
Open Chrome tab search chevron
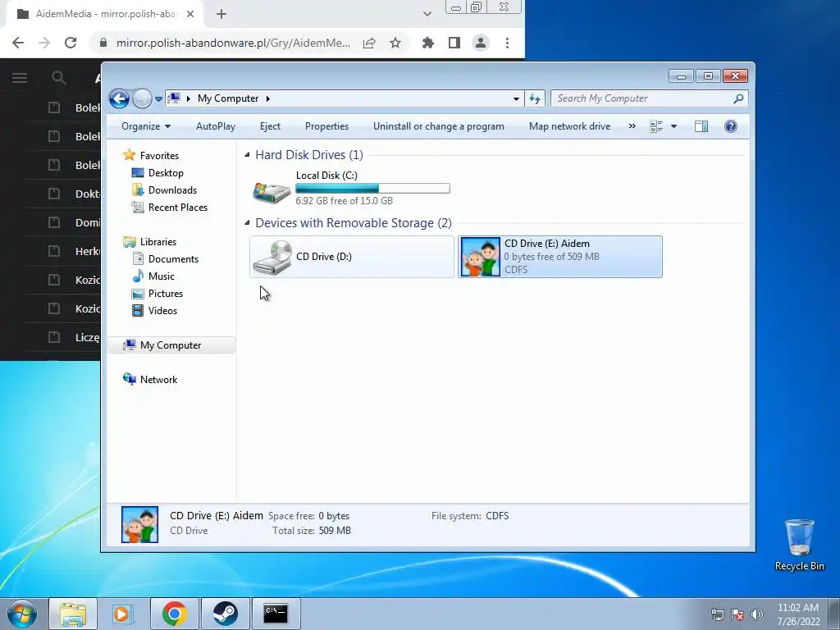point(427,15)
